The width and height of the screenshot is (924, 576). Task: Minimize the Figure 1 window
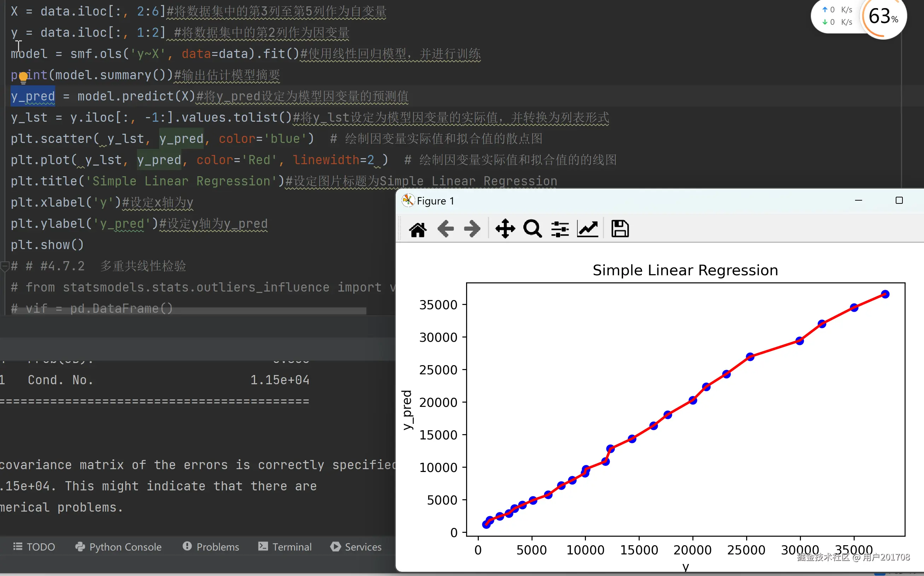point(859,201)
